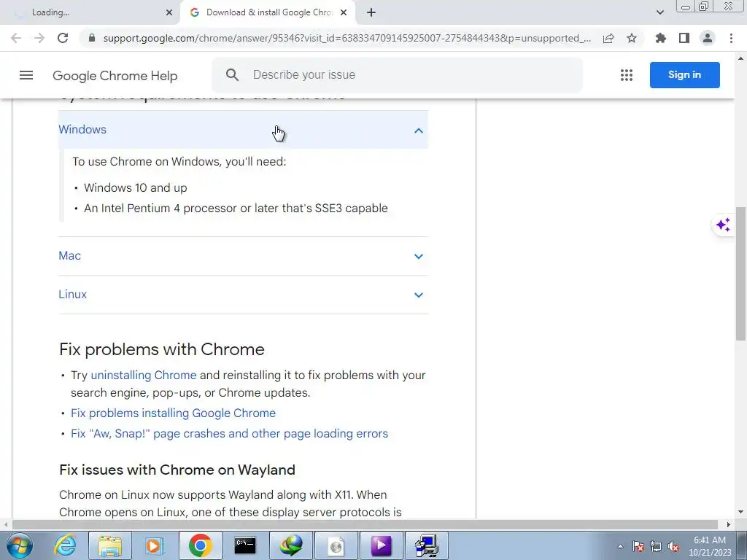The image size is (747, 560).
Task: Click the Intel Pentium 4 processor requirement text
Action: coord(236,208)
